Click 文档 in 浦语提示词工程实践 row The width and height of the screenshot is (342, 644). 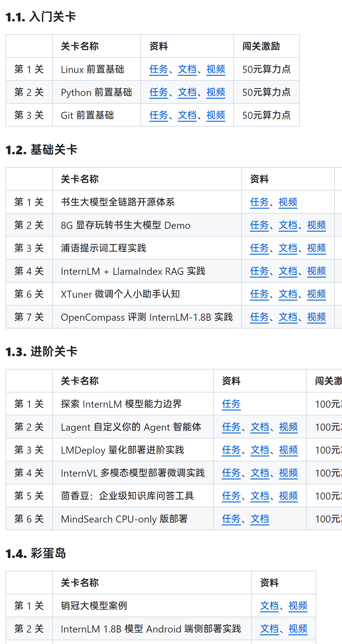coord(288,248)
